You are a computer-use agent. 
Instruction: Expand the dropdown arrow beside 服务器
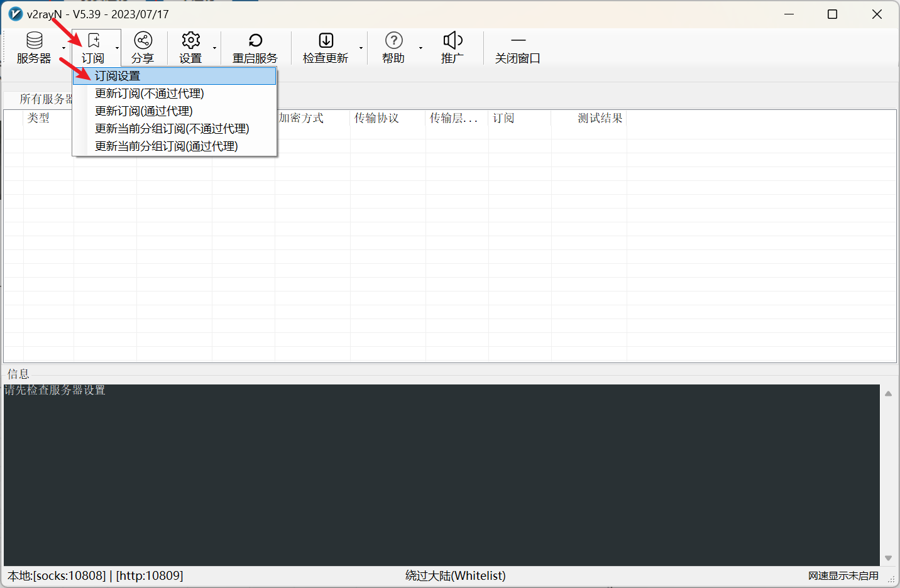click(x=63, y=48)
